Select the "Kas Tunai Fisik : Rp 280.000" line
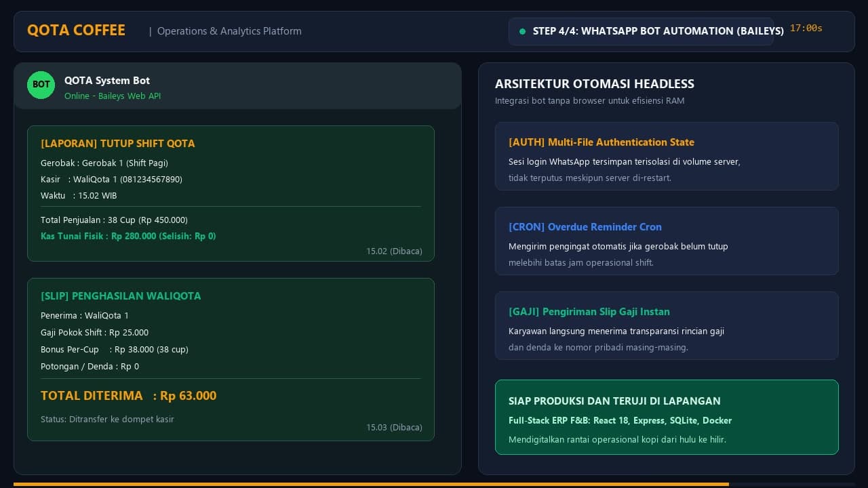868x488 pixels. pos(128,237)
